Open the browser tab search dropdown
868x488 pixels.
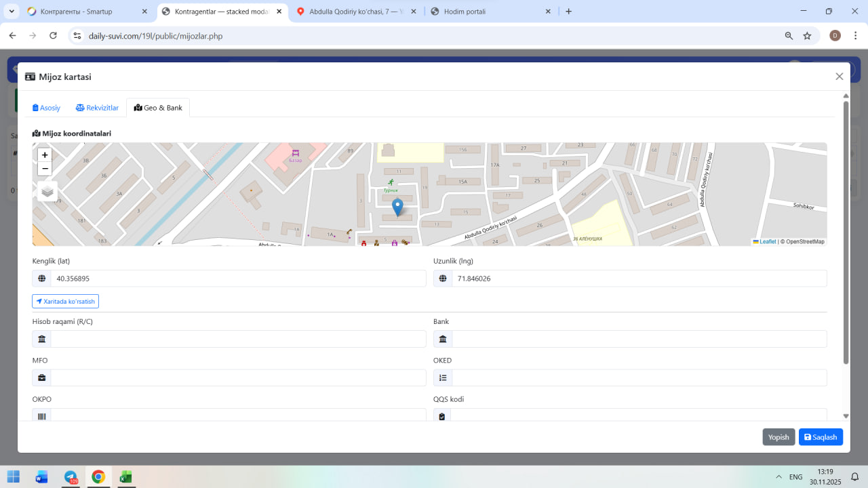12,12
